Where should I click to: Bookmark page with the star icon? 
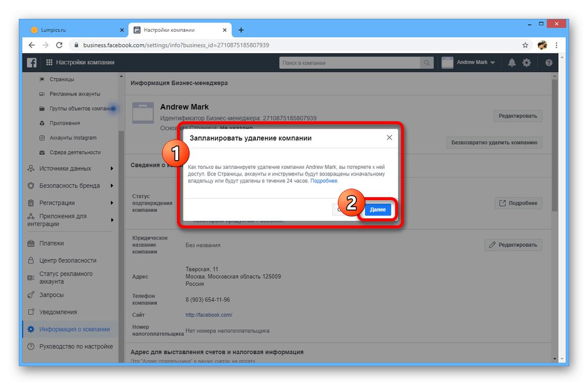click(x=525, y=45)
